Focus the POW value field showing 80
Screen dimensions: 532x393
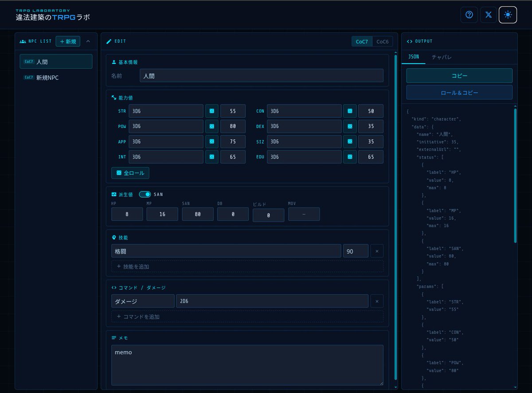pos(233,126)
